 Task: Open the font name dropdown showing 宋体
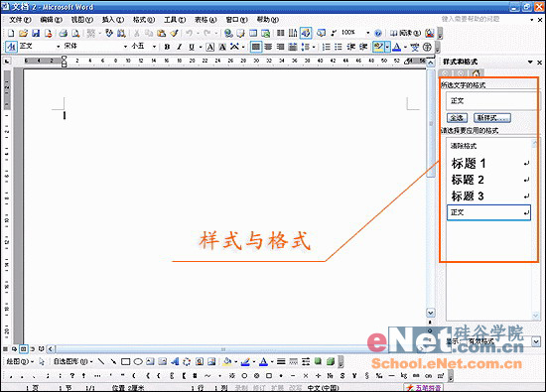125,47
